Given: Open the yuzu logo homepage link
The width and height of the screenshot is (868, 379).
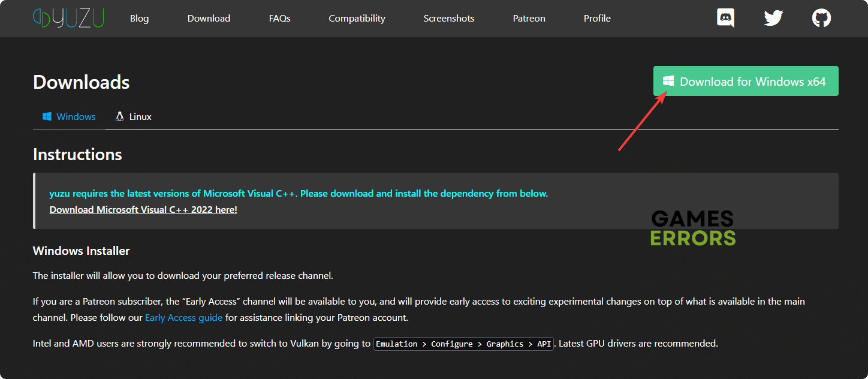Looking at the screenshot, I should click(68, 18).
